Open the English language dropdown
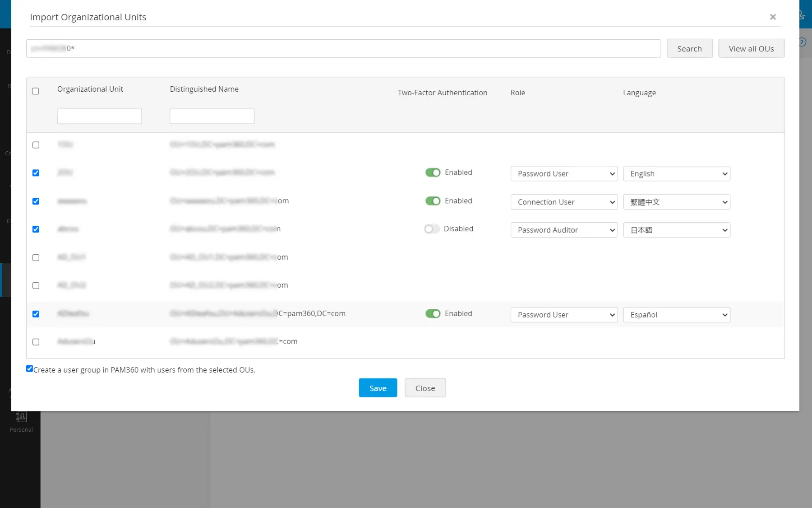The height and width of the screenshot is (508, 812). [x=676, y=173]
